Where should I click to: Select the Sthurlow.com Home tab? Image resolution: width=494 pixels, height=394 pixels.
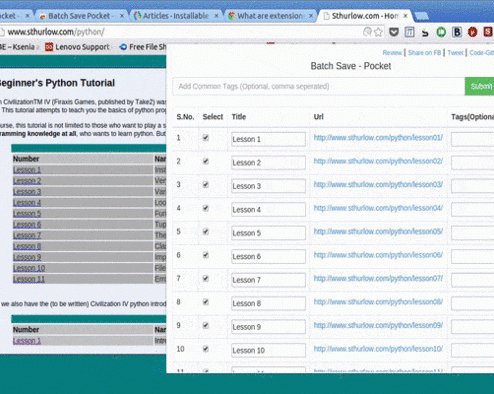(365, 16)
